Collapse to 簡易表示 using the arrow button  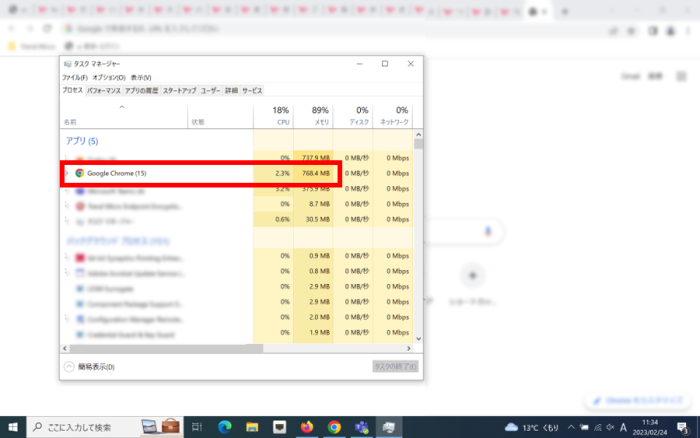[x=69, y=367]
